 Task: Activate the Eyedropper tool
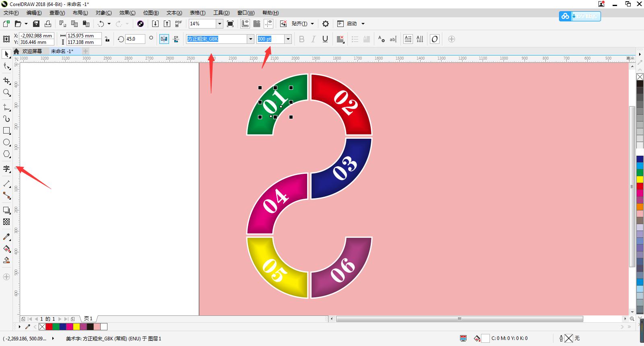coord(6,237)
